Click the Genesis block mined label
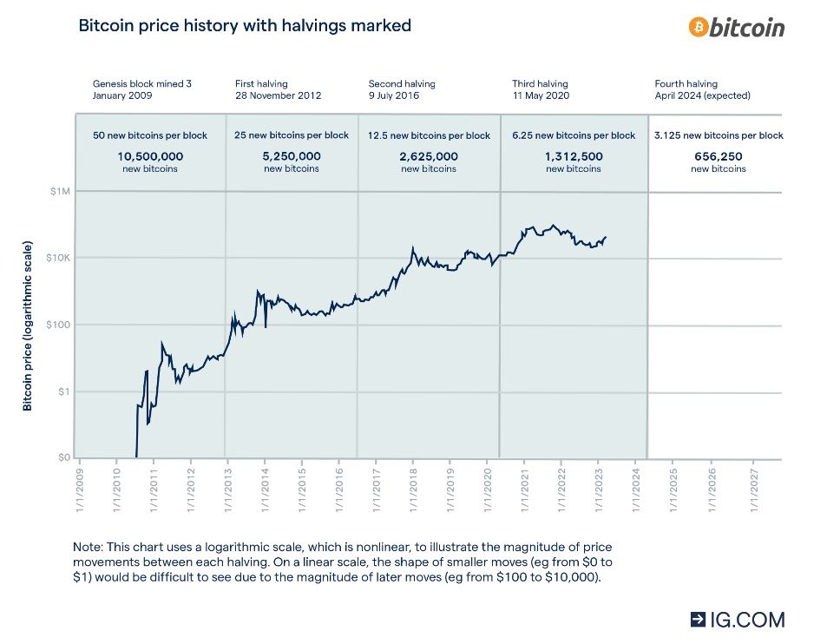Image resolution: width=840 pixels, height=644 pixels. (x=142, y=89)
